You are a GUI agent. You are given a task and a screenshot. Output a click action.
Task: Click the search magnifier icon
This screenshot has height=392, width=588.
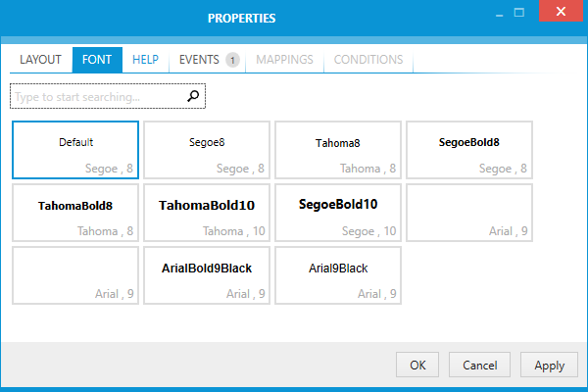tap(193, 96)
